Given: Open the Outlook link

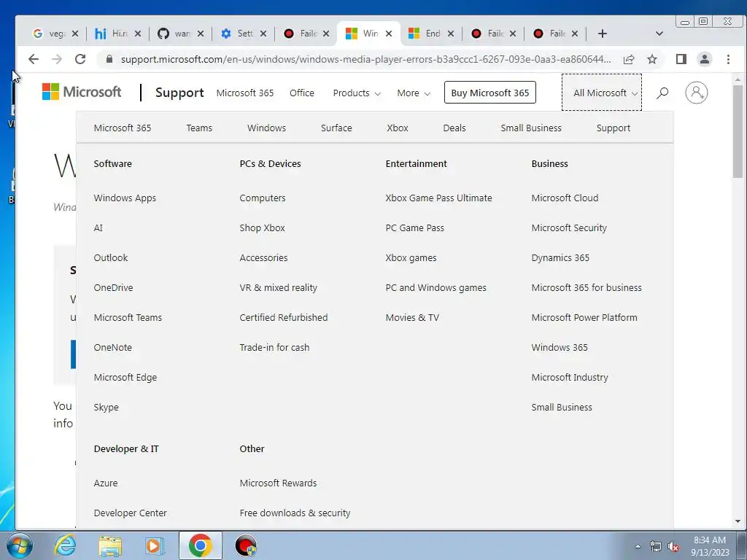Looking at the screenshot, I should point(111,257).
